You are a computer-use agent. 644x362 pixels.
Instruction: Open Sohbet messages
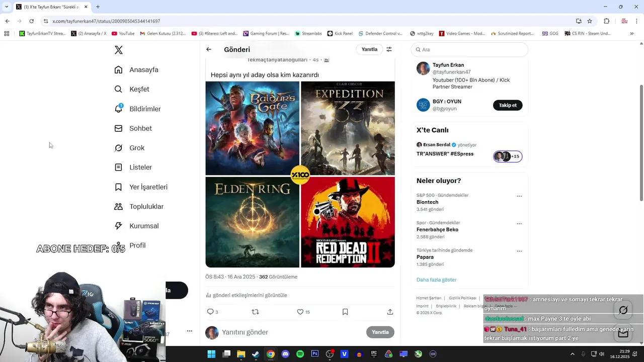click(x=133, y=128)
